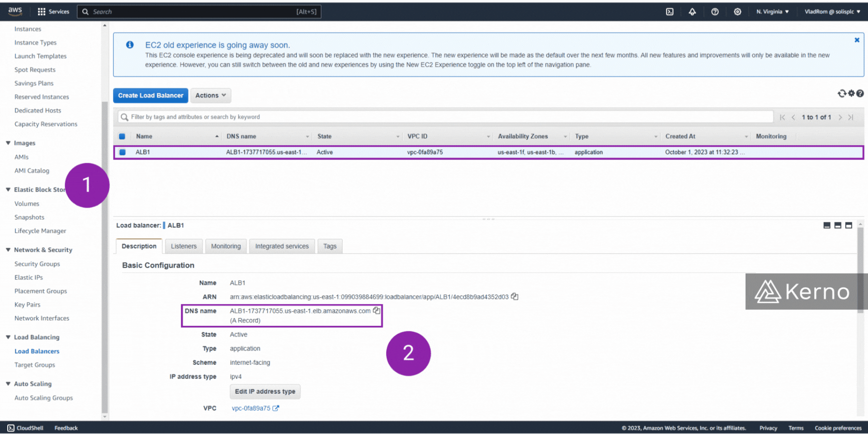Image resolution: width=868 pixels, height=434 pixels.
Task: Open Key Pairs in sidebar
Action: (x=27, y=305)
